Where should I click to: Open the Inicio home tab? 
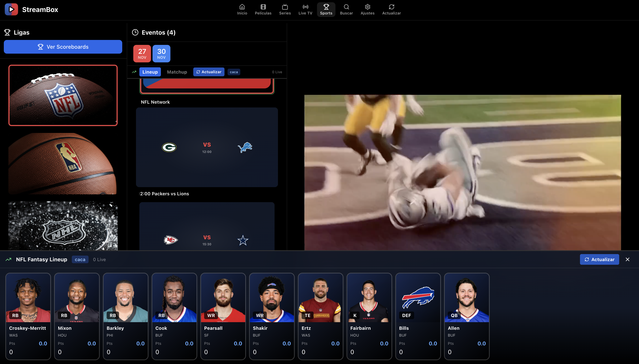[x=242, y=10]
